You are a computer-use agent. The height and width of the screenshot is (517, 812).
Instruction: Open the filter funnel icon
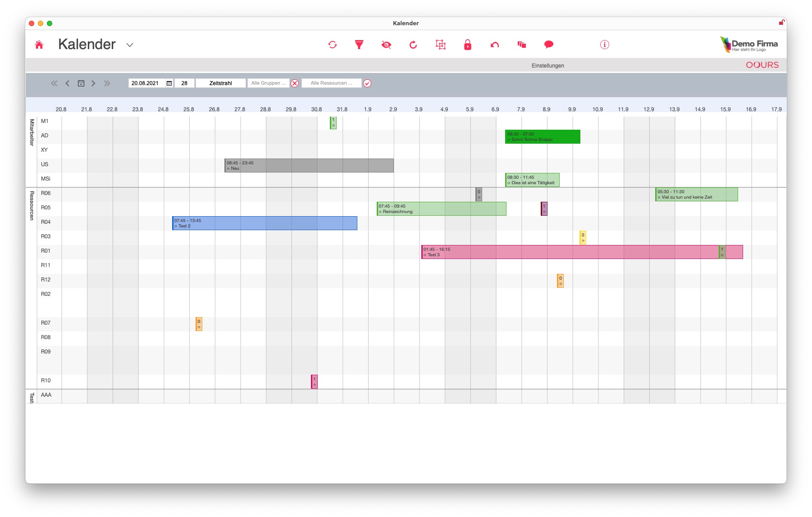(x=359, y=45)
